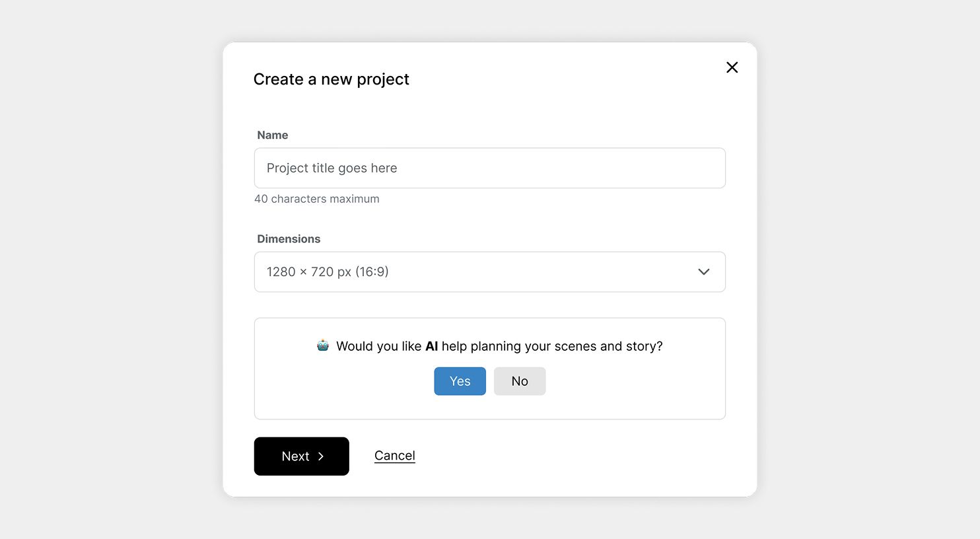Cancel creating the new project
This screenshot has width=980, height=539.
click(x=394, y=455)
